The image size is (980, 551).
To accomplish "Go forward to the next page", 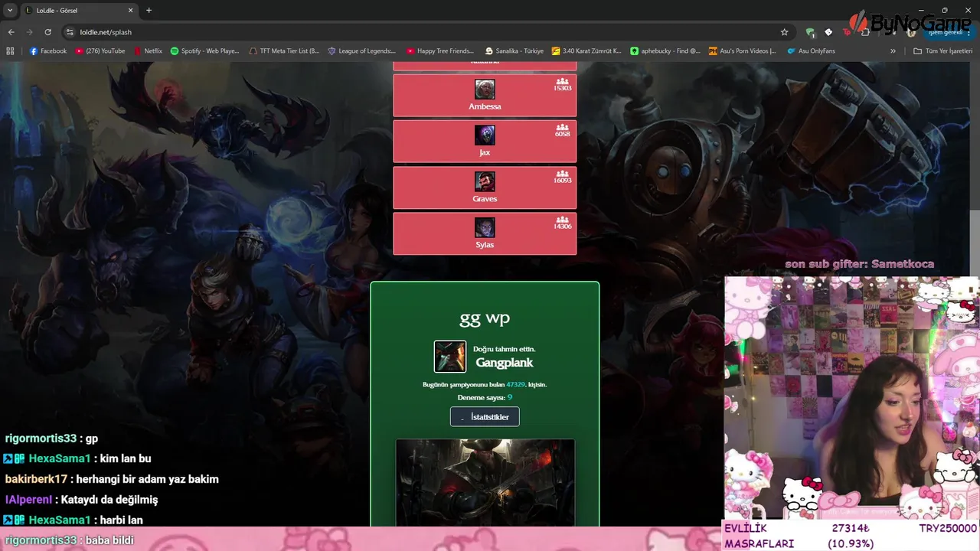I will click(29, 32).
